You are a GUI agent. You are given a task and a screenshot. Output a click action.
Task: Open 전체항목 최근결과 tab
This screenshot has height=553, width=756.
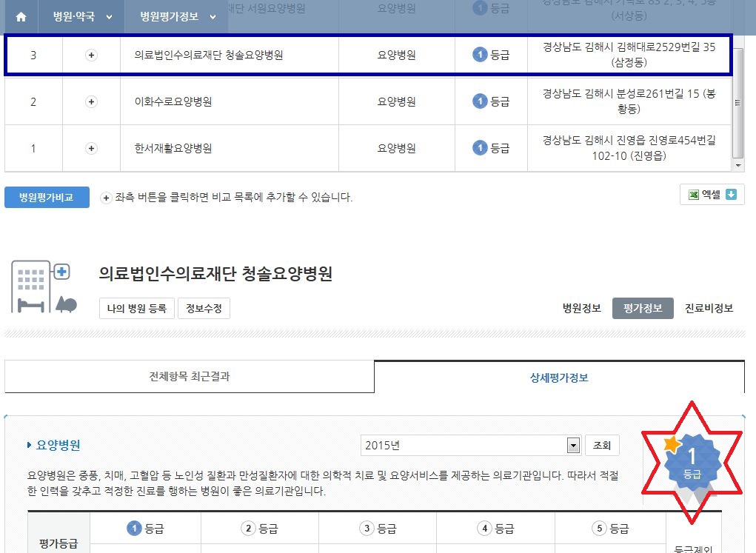(190, 377)
